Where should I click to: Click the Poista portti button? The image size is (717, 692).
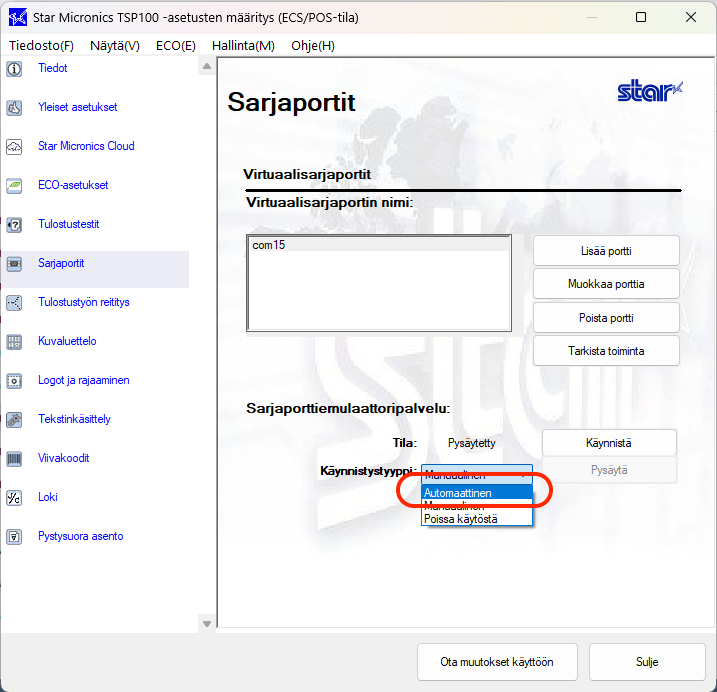tap(606, 318)
